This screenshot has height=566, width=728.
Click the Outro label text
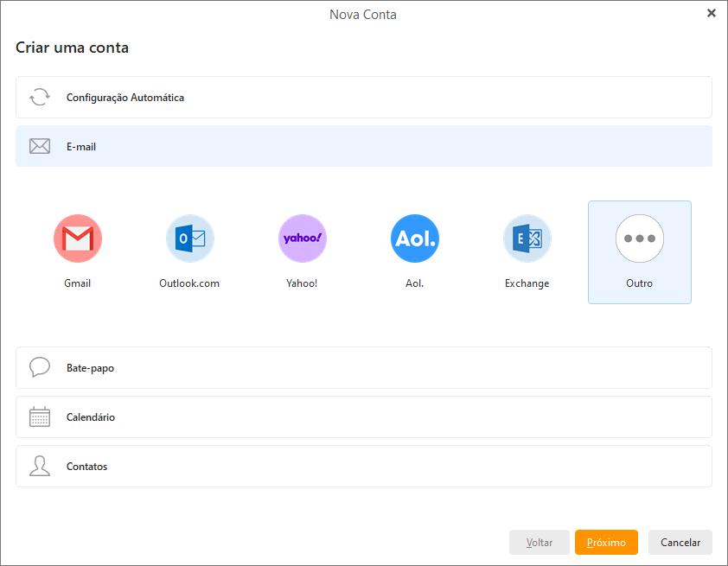[639, 283]
